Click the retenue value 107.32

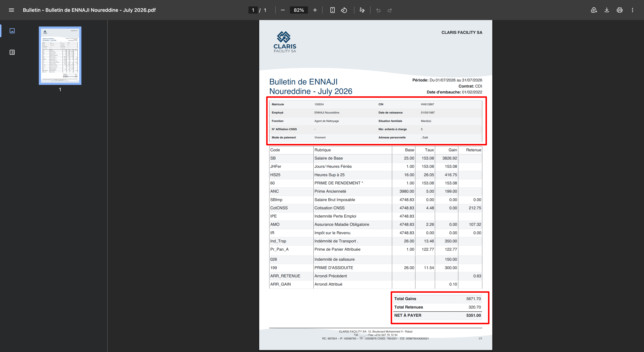point(475,224)
